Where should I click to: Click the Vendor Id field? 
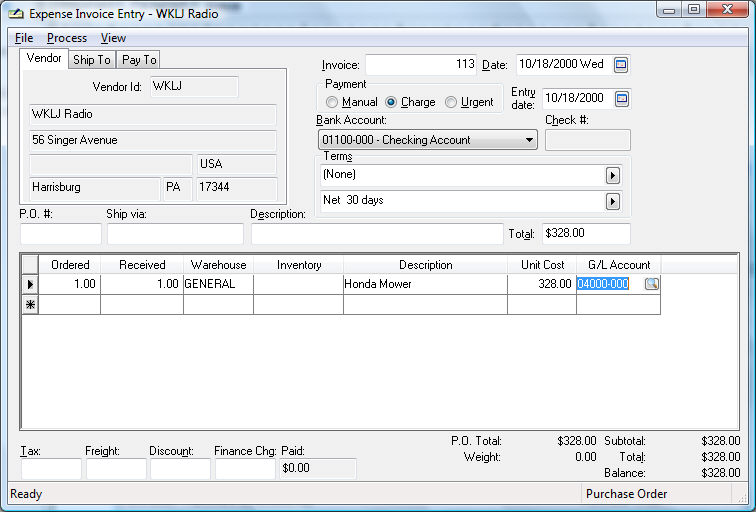click(194, 87)
